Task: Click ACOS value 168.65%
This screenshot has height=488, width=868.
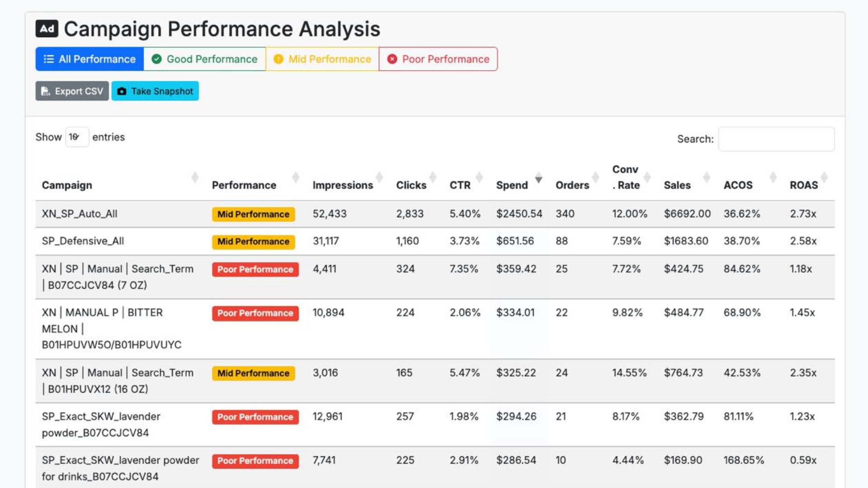Action: 744,460
